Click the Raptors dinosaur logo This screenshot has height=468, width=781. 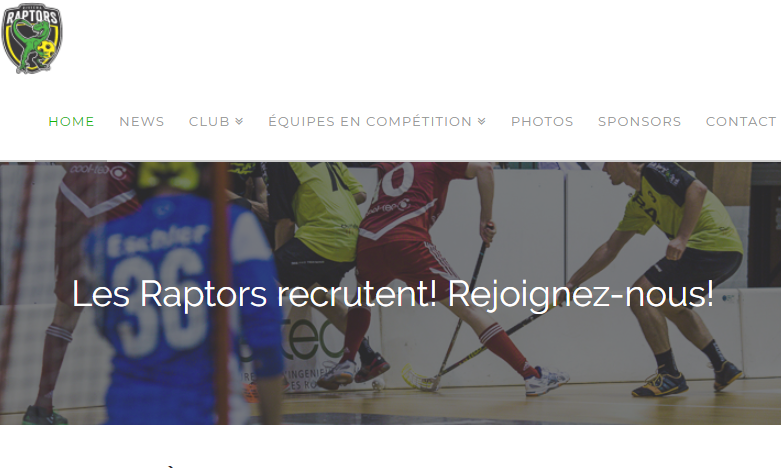point(32,38)
